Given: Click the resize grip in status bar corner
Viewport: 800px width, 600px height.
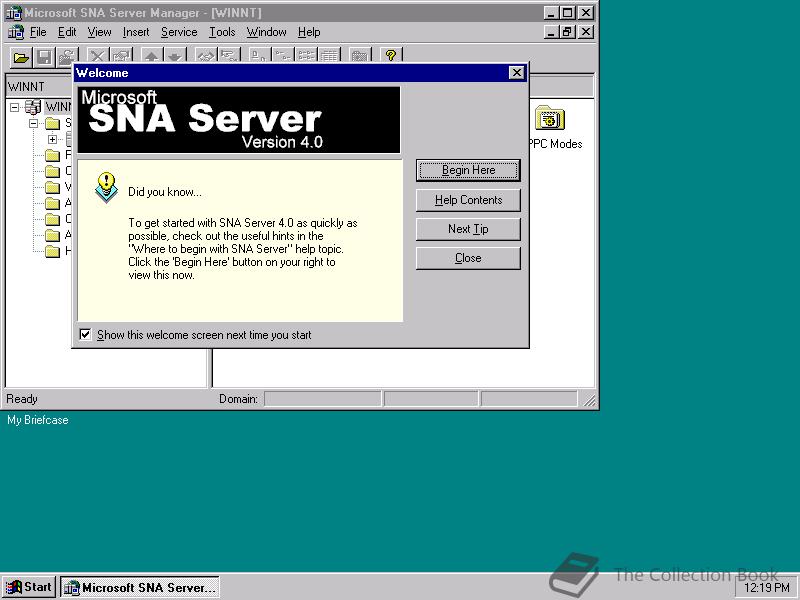Looking at the screenshot, I should [589, 401].
